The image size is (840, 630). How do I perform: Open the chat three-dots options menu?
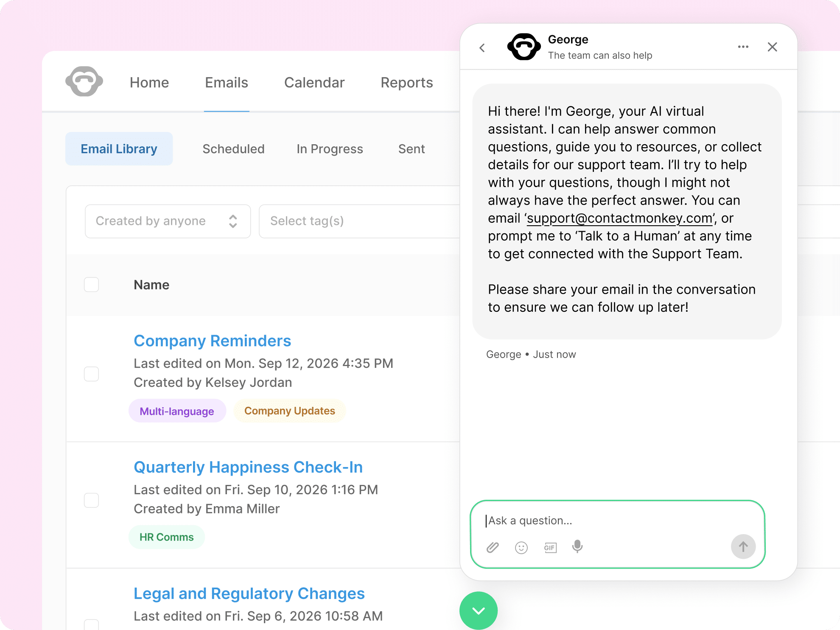coord(743,47)
